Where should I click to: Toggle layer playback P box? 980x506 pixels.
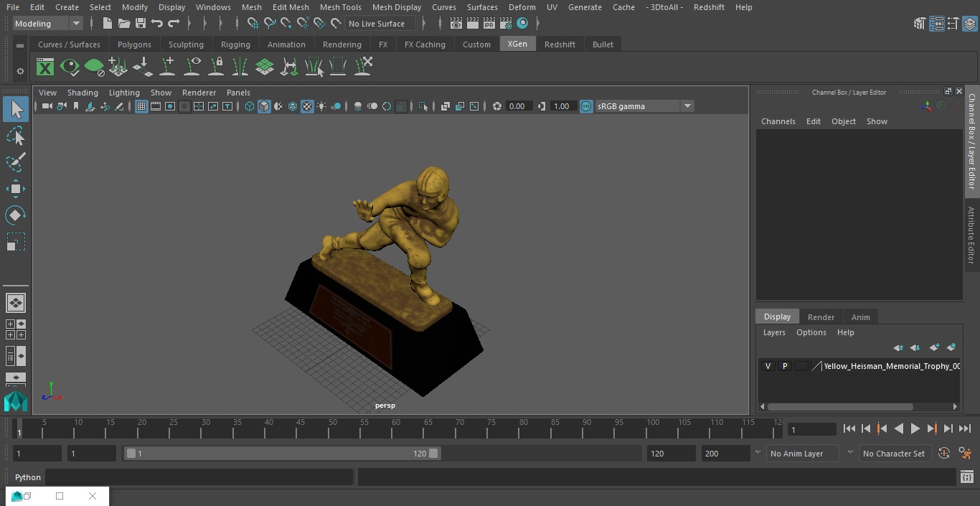[784, 366]
